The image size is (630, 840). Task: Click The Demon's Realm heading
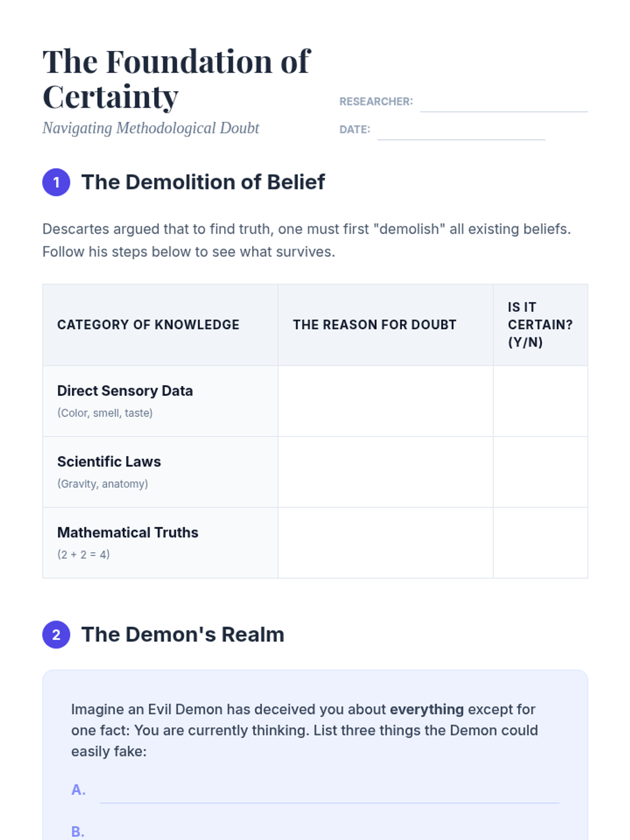coord(183,635)
